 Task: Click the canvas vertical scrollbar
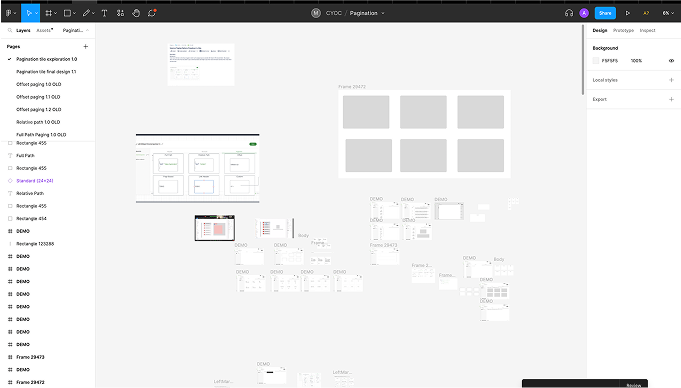[x=583, y=60]
